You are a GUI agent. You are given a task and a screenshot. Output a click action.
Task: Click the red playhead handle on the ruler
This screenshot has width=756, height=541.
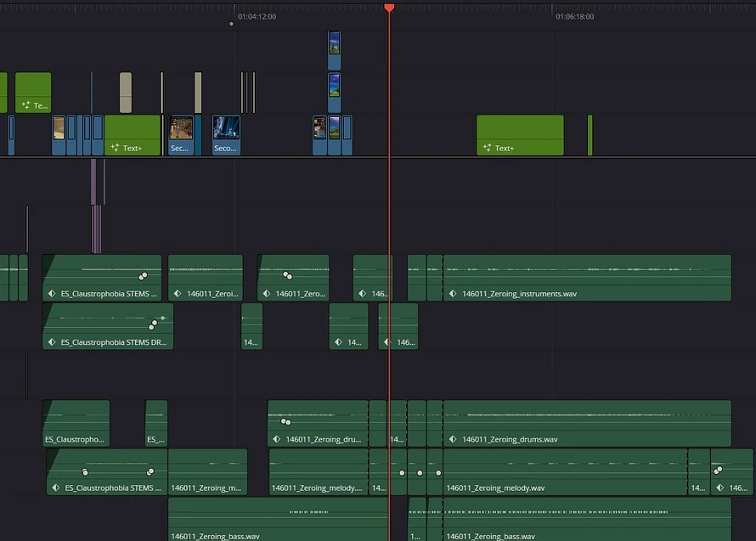pos(389,8)
